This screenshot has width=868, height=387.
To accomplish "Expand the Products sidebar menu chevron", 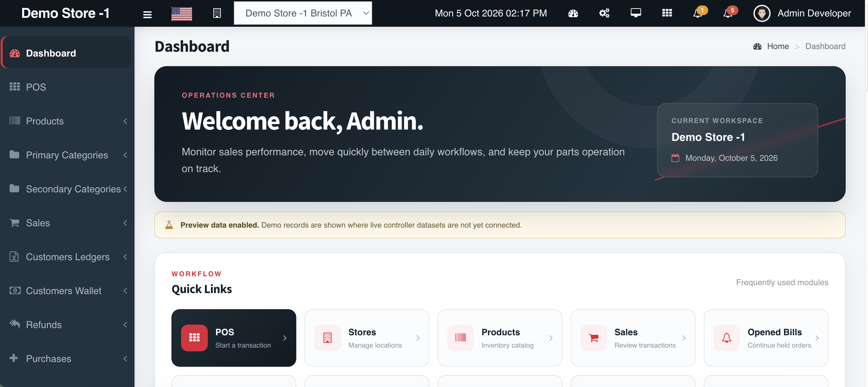I will (x=125, y=121).
